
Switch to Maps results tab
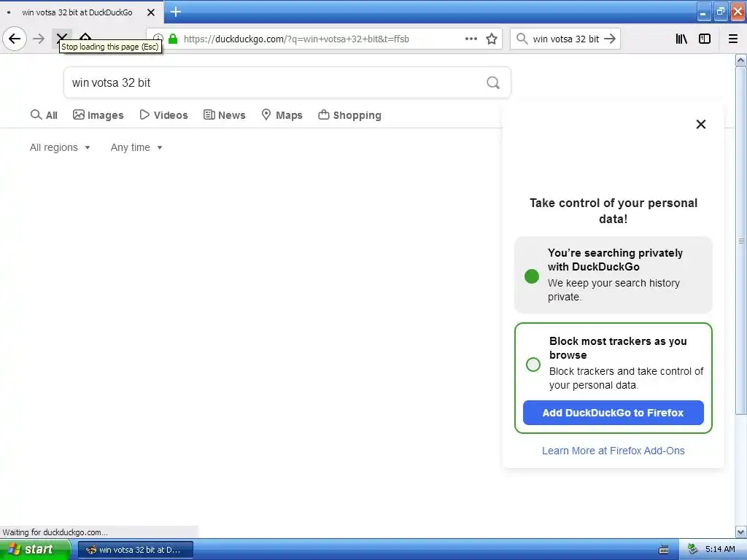[282, 115]
